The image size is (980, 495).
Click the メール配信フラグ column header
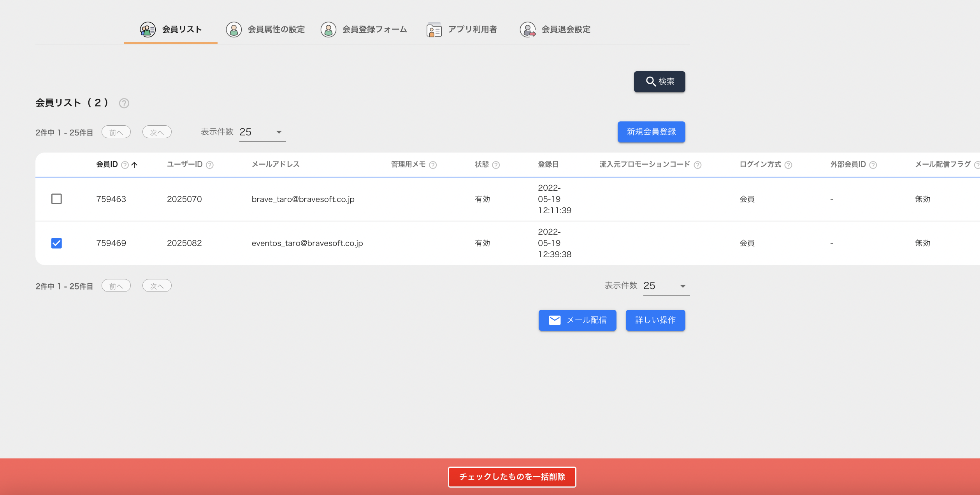[943, 165]
